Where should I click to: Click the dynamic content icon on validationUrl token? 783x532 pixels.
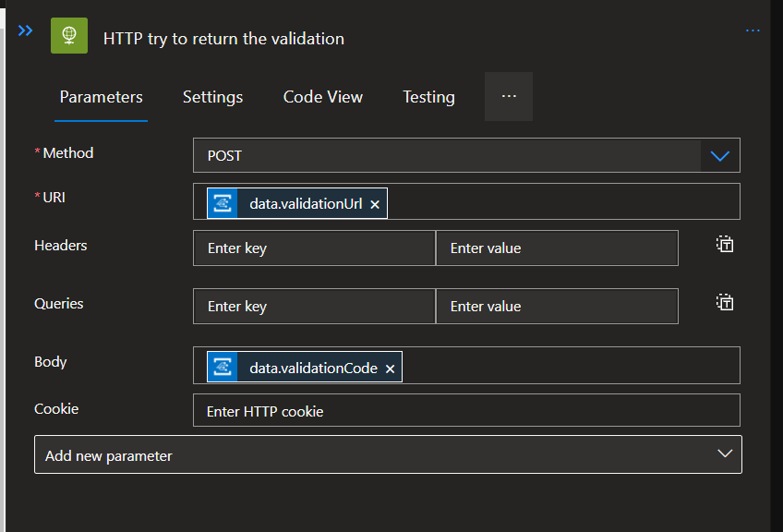[222, 202]
